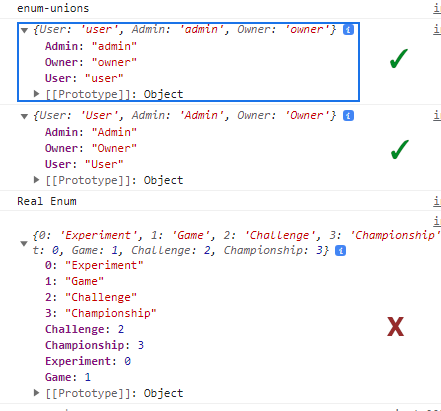
Task: Collapse the capitalized 'User' enum-union object
Action: (x=24, y=116)
